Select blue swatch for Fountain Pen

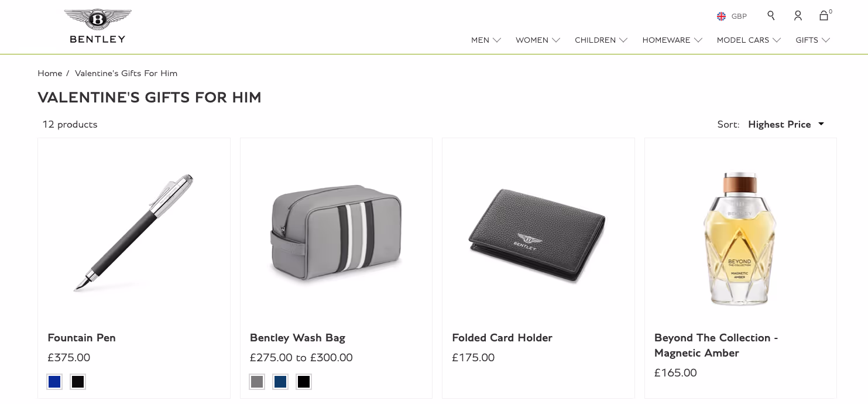[54, 382]
